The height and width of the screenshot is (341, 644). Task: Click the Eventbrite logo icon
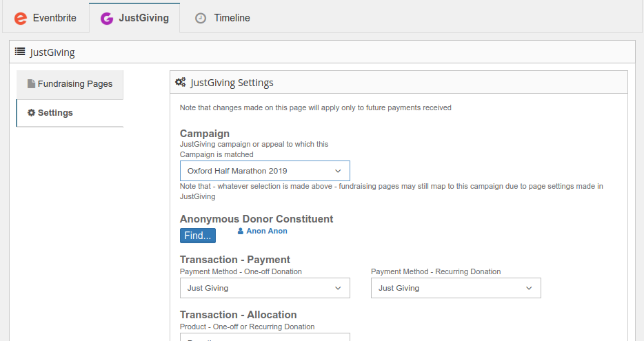(21, 19)
